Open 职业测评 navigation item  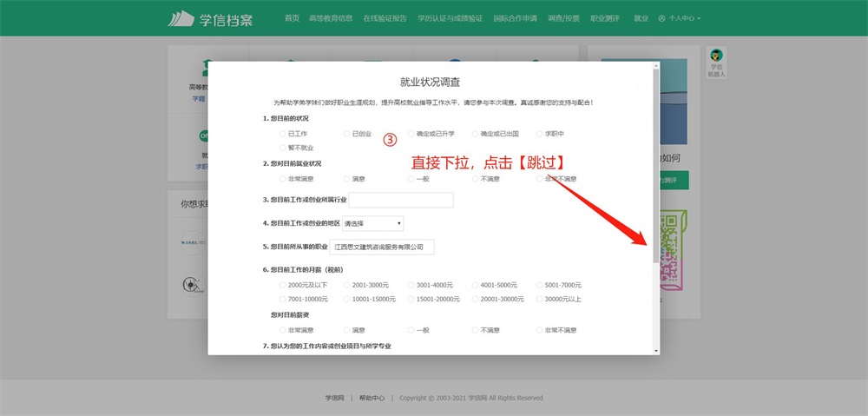click(x=605, y=18)
